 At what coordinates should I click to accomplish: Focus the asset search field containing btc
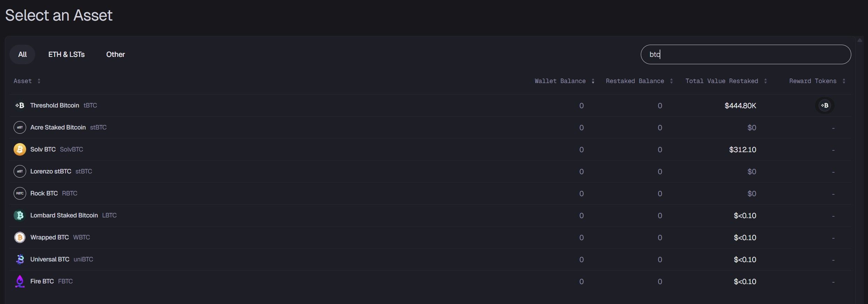click(746, 54)
